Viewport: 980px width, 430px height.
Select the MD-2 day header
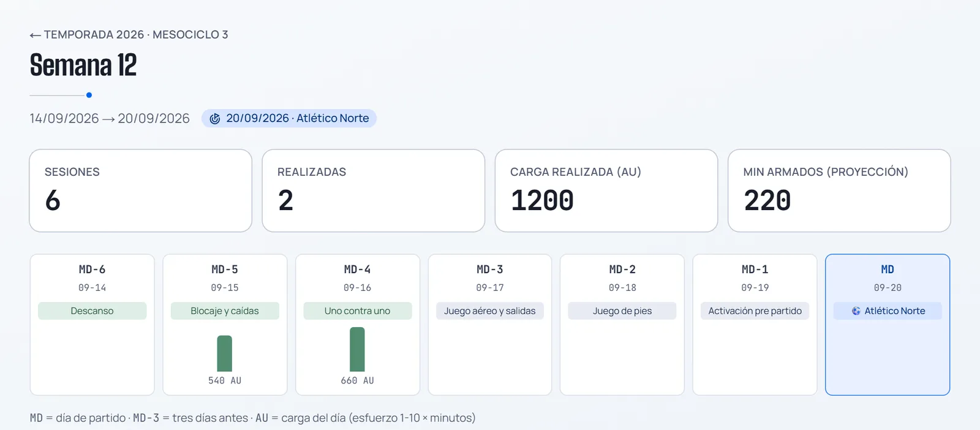pyautogui.click(x=622, y=270)
